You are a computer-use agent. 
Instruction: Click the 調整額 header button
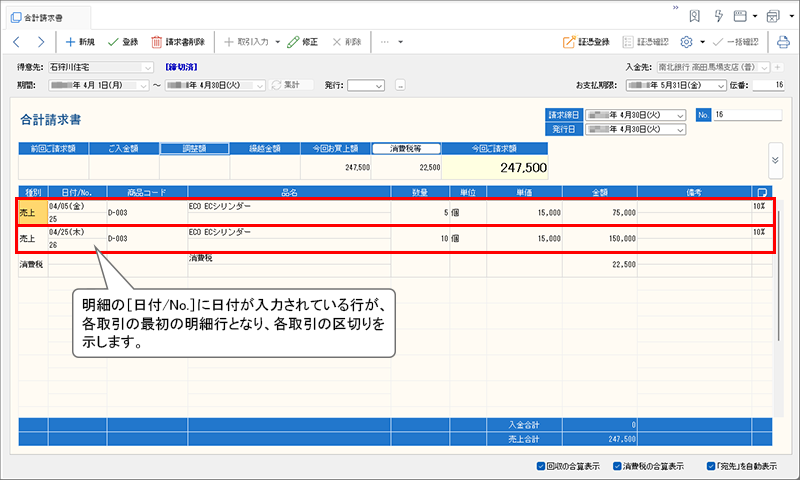194,148
